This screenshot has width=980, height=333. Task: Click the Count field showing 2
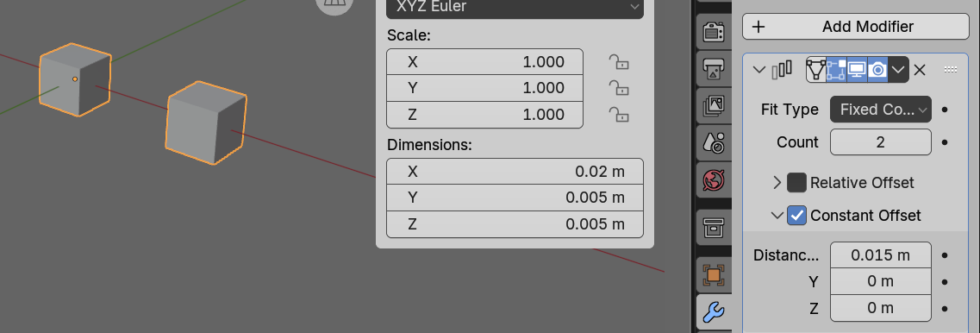pos(881,142)
